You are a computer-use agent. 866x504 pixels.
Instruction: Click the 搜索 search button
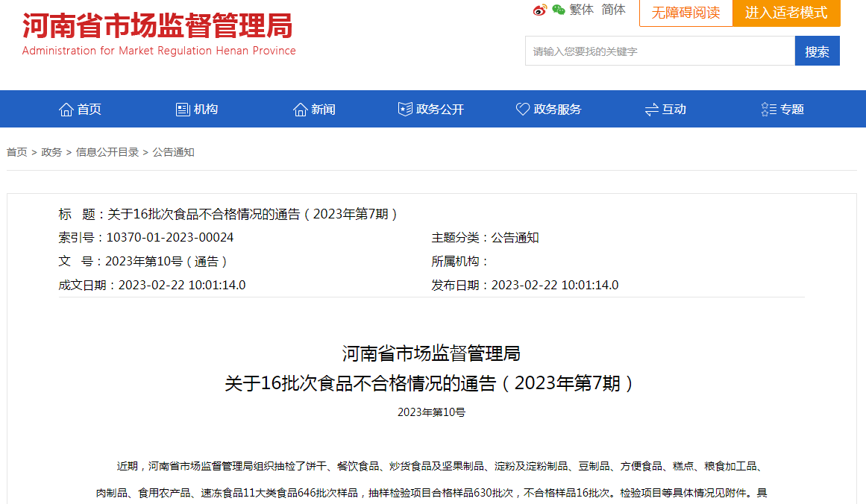(x=817, y=51)
